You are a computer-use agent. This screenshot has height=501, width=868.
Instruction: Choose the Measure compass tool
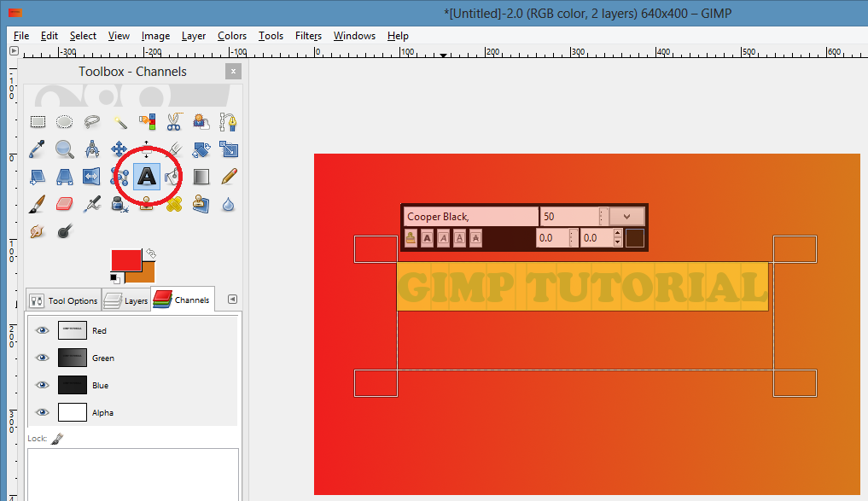pyautogui.click(x=92, y=149)
